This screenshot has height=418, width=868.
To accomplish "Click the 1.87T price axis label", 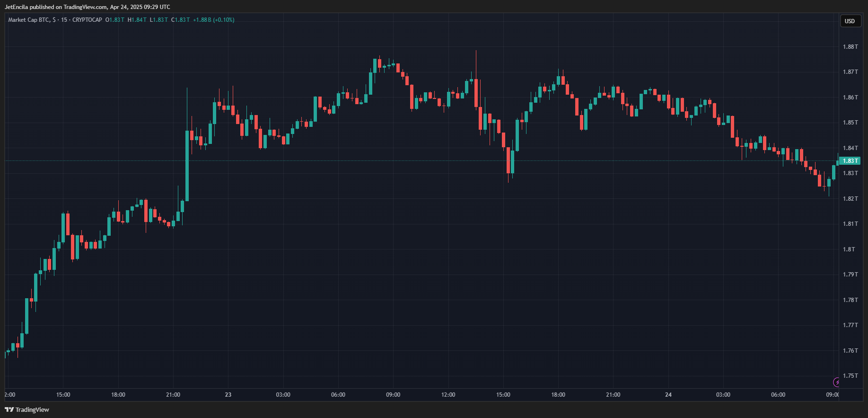I will tap(850, 72).
